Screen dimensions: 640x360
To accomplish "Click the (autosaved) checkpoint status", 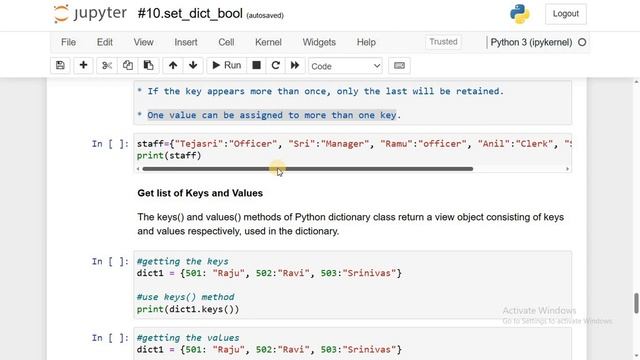I will pos(265,16).
